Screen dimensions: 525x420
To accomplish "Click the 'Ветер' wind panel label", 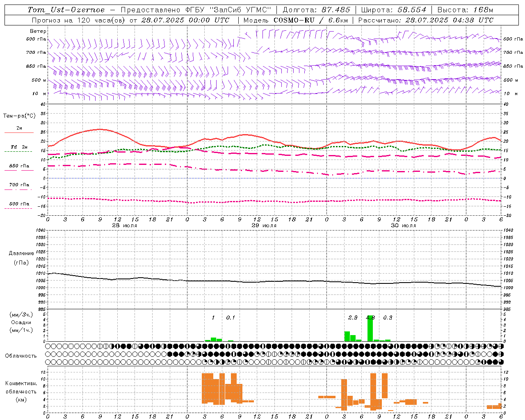I will [38, 31].
